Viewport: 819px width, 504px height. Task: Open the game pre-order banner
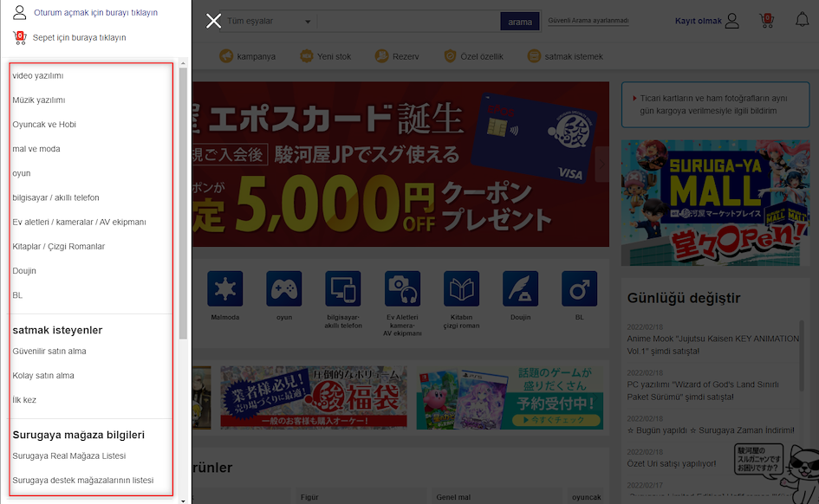[510, 397]
